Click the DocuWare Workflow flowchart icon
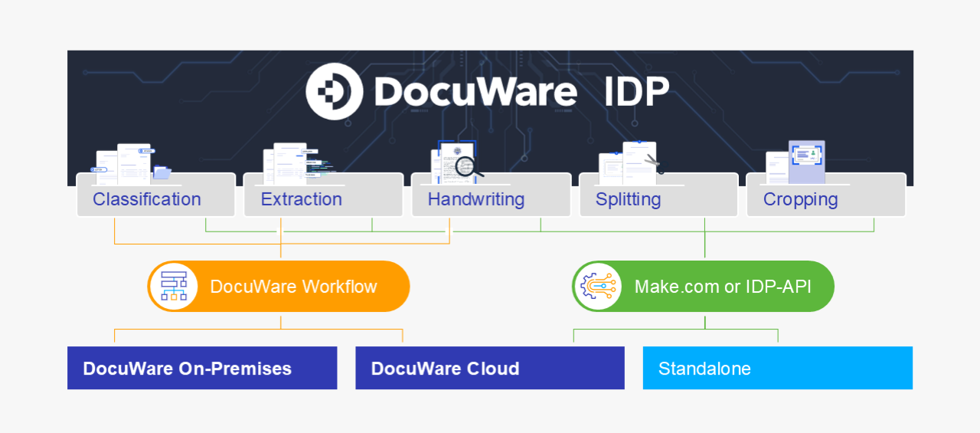980x433 pixels. pyautogui.click(x=174, y=286)
